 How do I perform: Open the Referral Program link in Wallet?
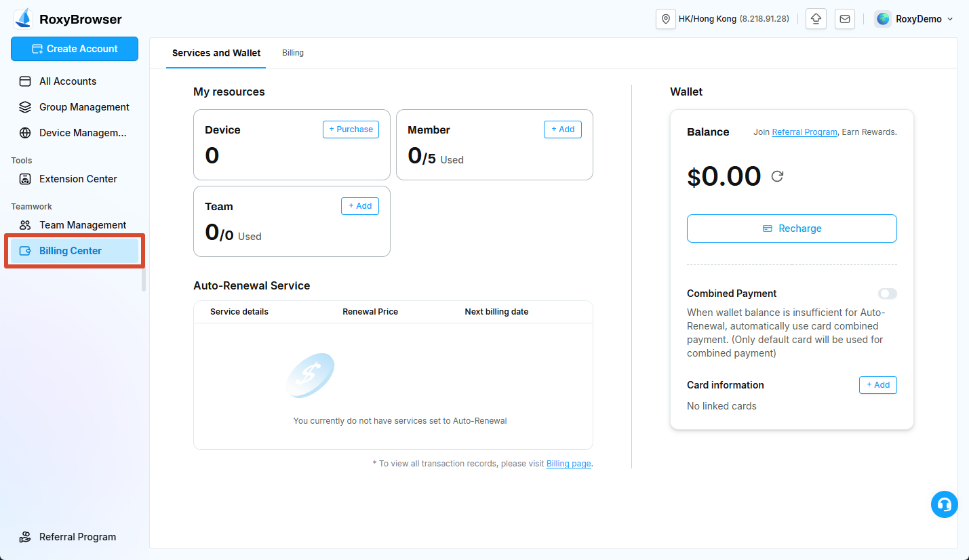[804, 132]
